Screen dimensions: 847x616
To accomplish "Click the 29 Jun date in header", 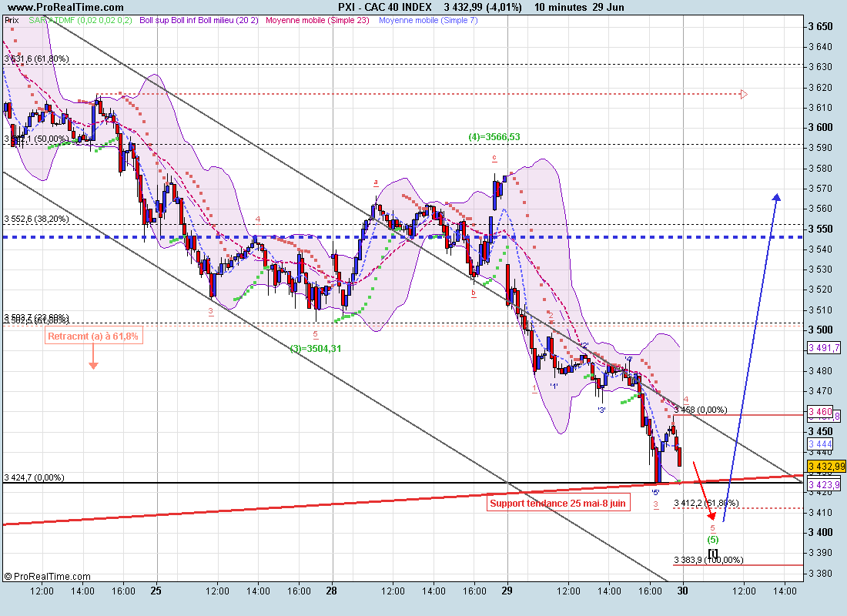I will 608,7.
